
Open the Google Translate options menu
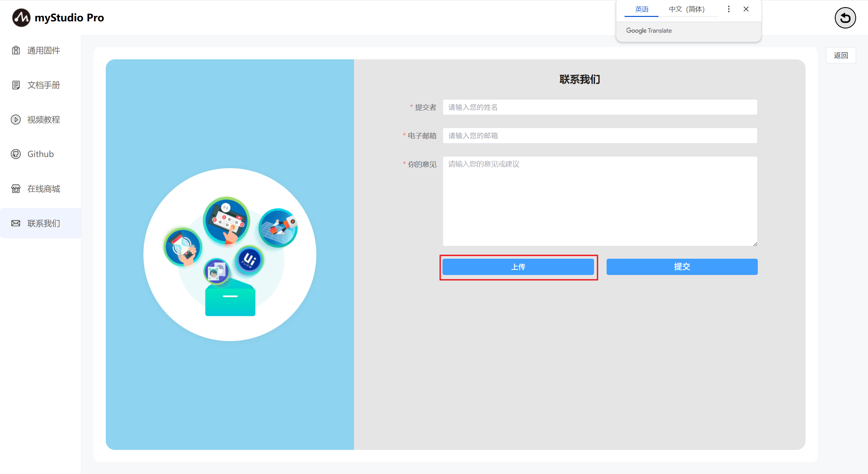pyautogui.click(x=729, y=9)
